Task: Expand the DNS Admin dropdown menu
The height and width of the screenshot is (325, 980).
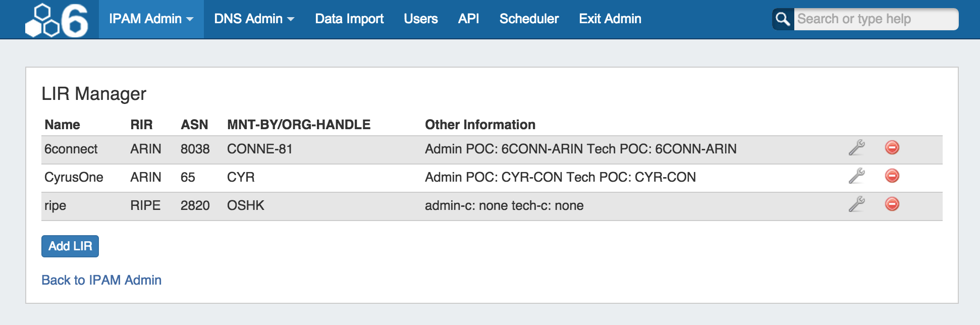Action: [254, 19]
